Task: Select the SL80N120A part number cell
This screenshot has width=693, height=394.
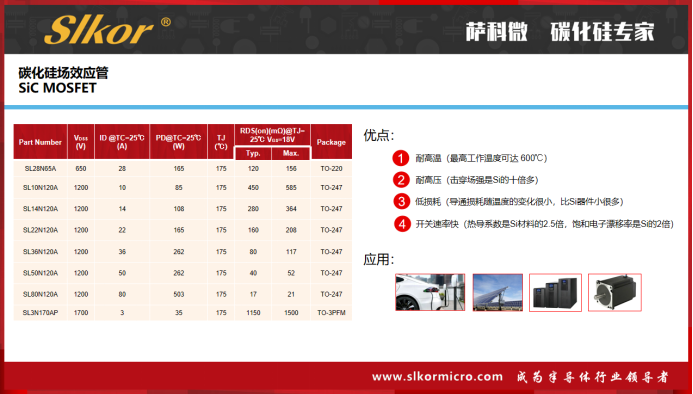Action: click(40, 294)
